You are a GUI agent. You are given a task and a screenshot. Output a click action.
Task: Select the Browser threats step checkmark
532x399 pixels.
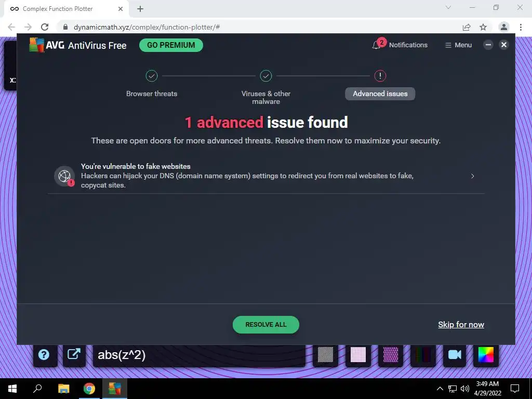coord(152,76)
